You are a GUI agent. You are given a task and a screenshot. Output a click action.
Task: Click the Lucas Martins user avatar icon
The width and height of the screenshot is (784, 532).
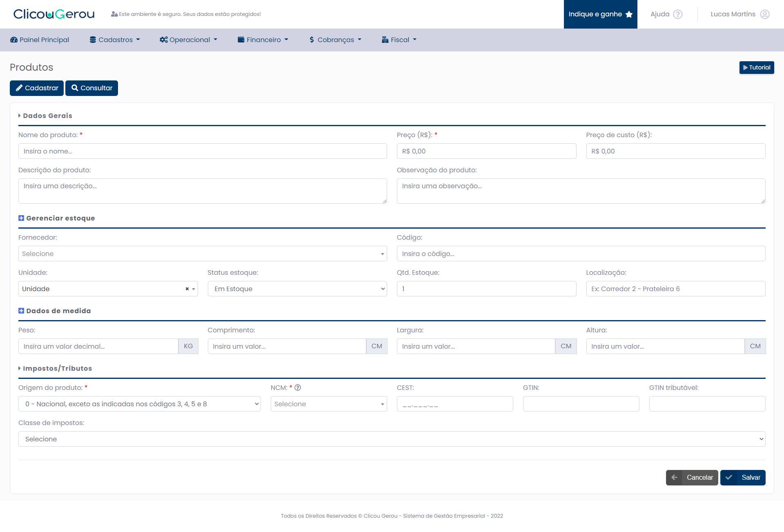click(x=765, y=14)
